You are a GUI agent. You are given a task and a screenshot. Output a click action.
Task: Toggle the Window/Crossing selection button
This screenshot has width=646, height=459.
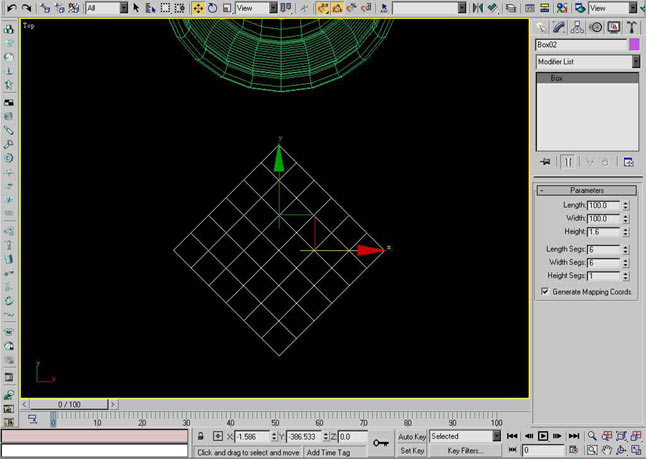179,8
